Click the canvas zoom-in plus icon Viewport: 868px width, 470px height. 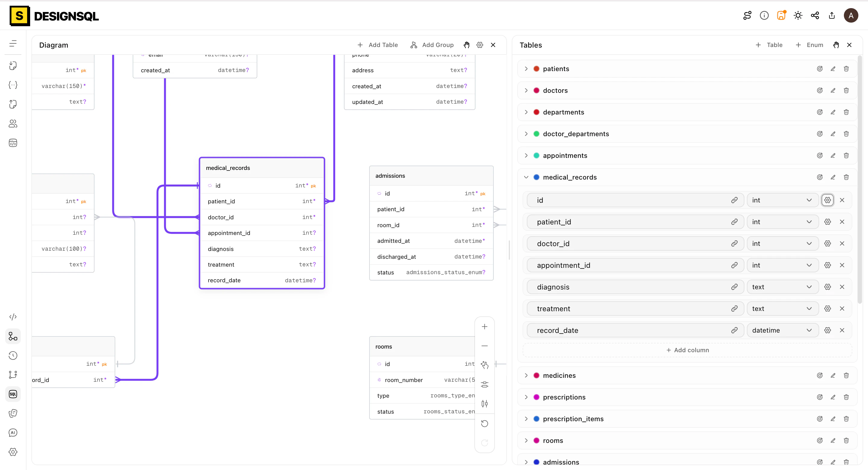click(x=485, y=327)
